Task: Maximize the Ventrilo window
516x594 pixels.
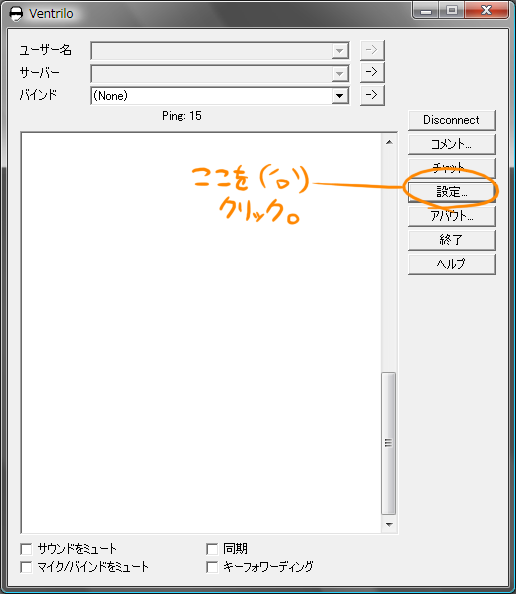Action: pyautogui.click(x=452, y=10)
